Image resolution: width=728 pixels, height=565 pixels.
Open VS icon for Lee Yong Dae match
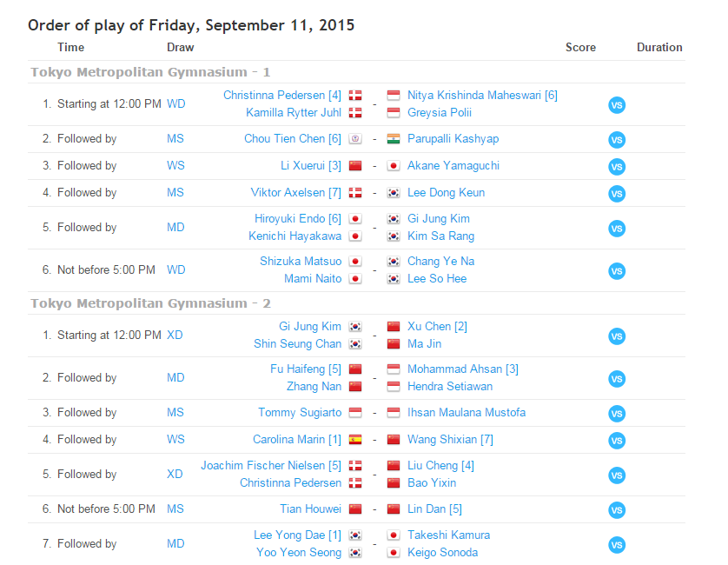coord(617,545)
